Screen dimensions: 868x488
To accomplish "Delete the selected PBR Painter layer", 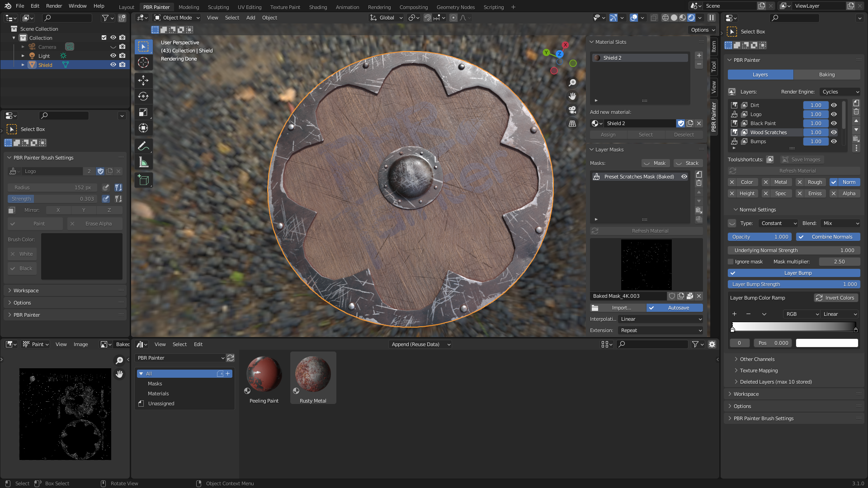I will 856,112.
